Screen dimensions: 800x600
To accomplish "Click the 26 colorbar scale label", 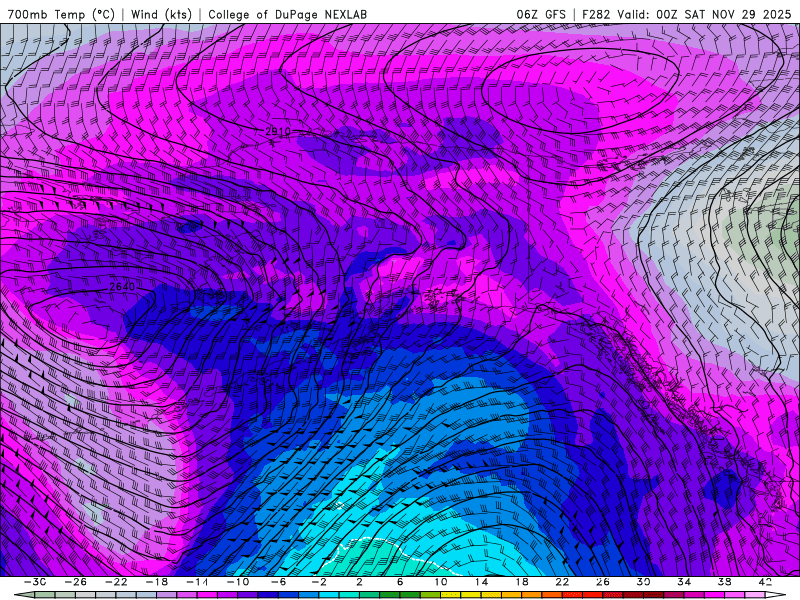I will 603,582.
